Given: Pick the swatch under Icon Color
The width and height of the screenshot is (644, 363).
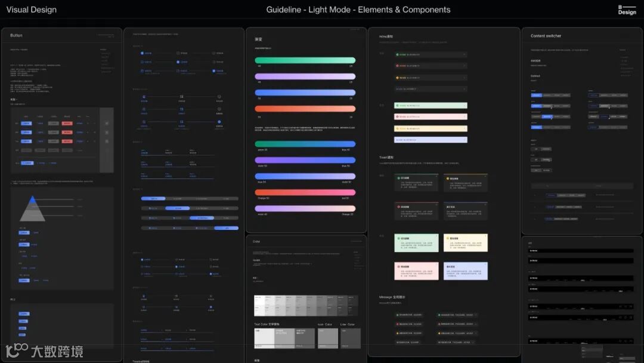Looking at the screenshot, I should tap(328, 338).
